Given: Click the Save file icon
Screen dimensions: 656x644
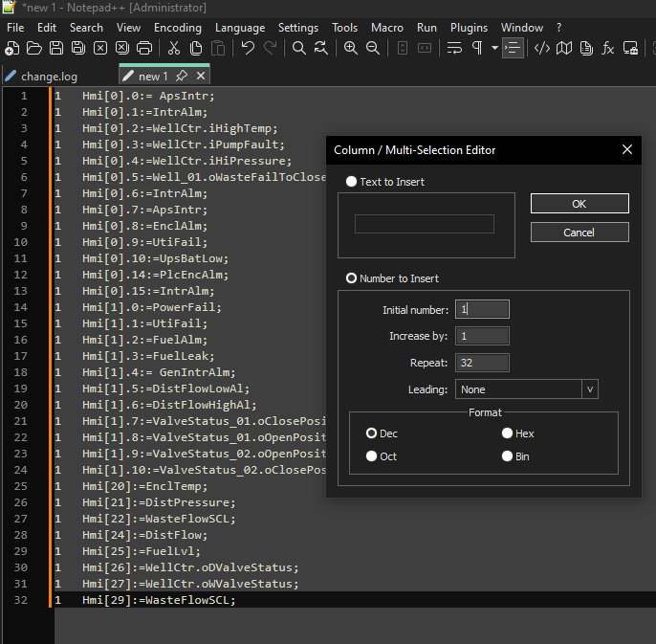Looking at the screenshot, I should click(56, 48).
